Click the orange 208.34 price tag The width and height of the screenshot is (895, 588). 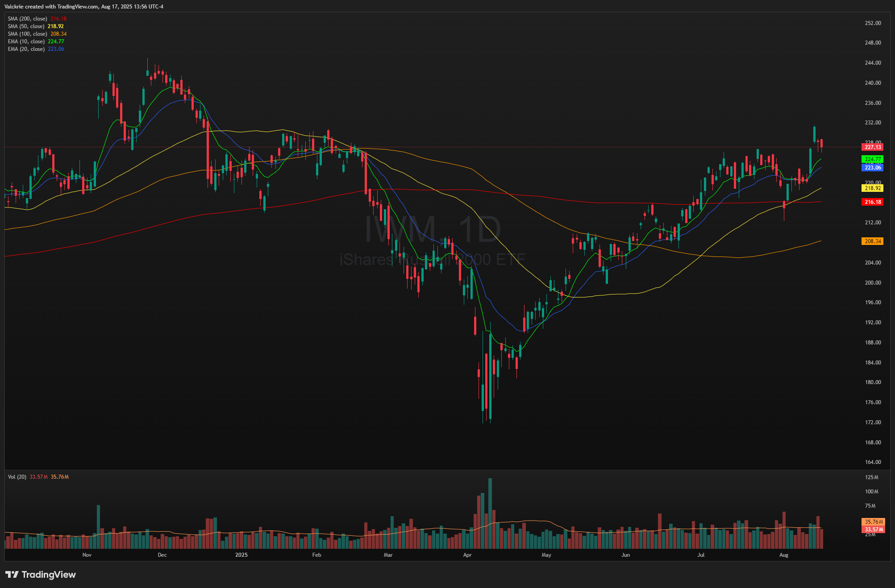[x=872, y=241]
